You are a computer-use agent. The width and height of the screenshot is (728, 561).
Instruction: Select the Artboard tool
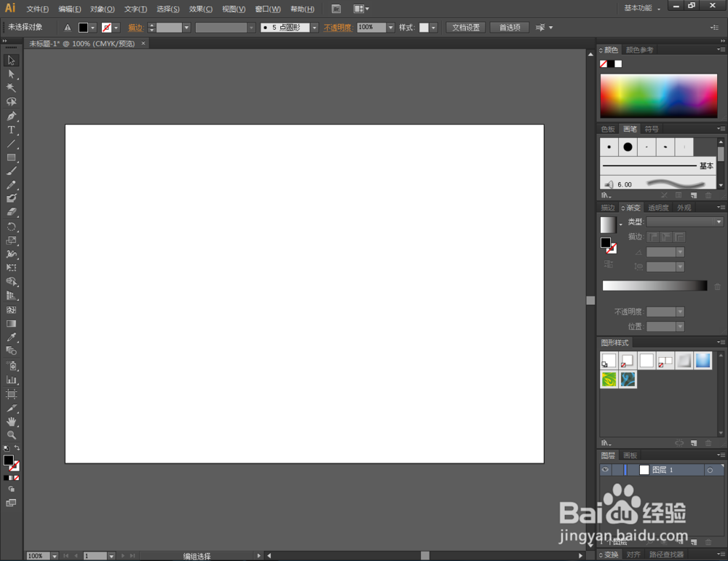click(11, 394)
